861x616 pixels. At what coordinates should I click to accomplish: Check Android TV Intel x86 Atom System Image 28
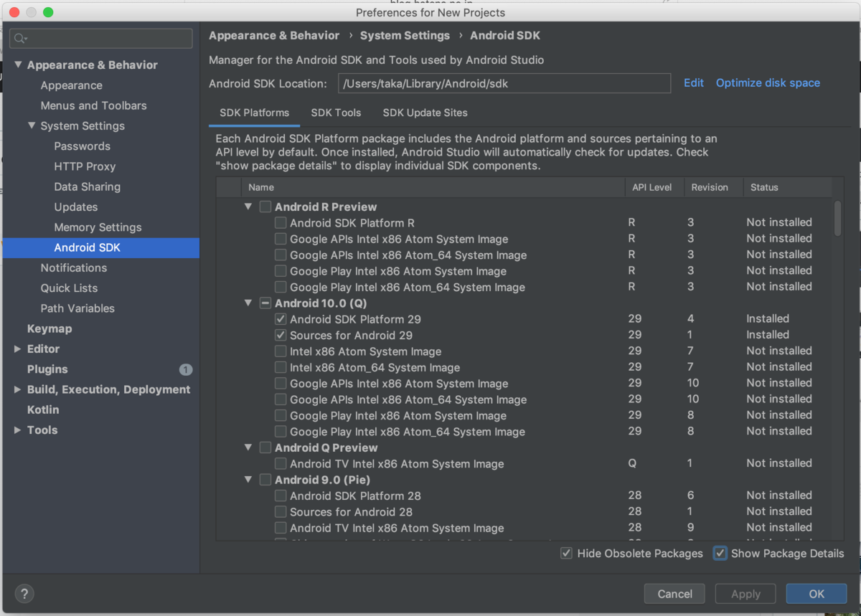(281, 528)
